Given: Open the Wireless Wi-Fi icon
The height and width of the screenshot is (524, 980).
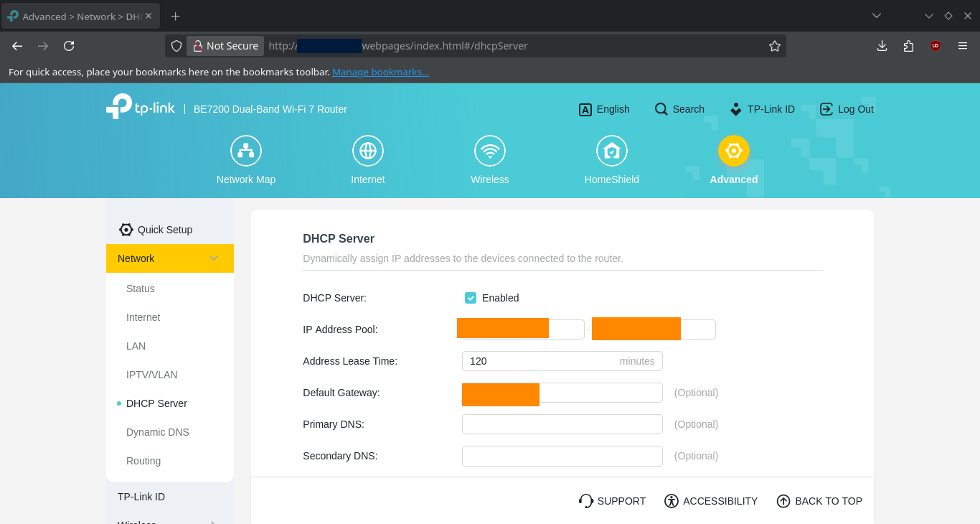Looking at the screenshot, I should click(x=490, y=151).
